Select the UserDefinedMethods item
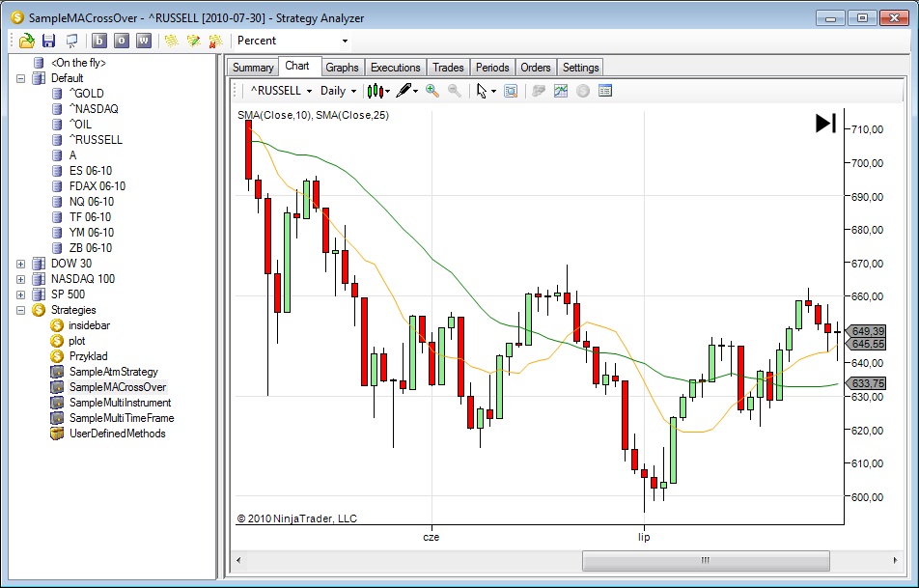Screen dimensions: 919x588 (x=117, y=434)
